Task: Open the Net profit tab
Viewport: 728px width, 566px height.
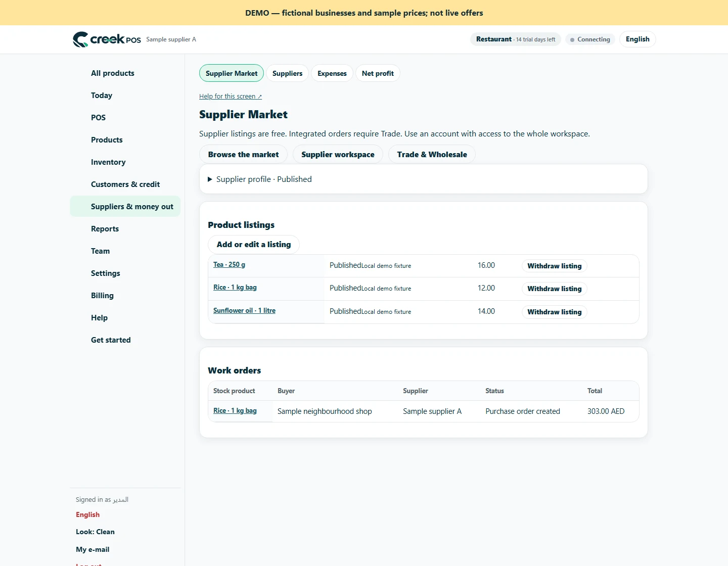Action: click(x=378, y=73)
